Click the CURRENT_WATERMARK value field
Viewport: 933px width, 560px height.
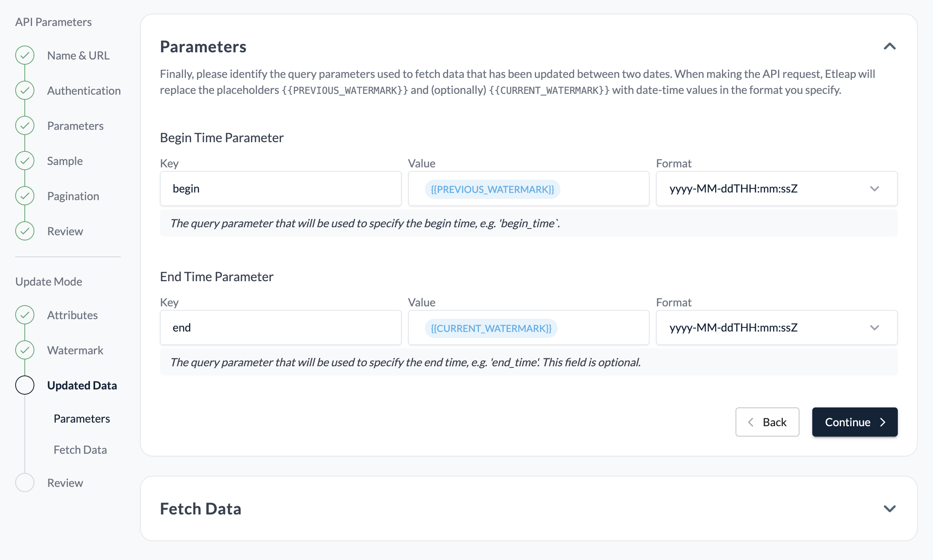(528, 328)
